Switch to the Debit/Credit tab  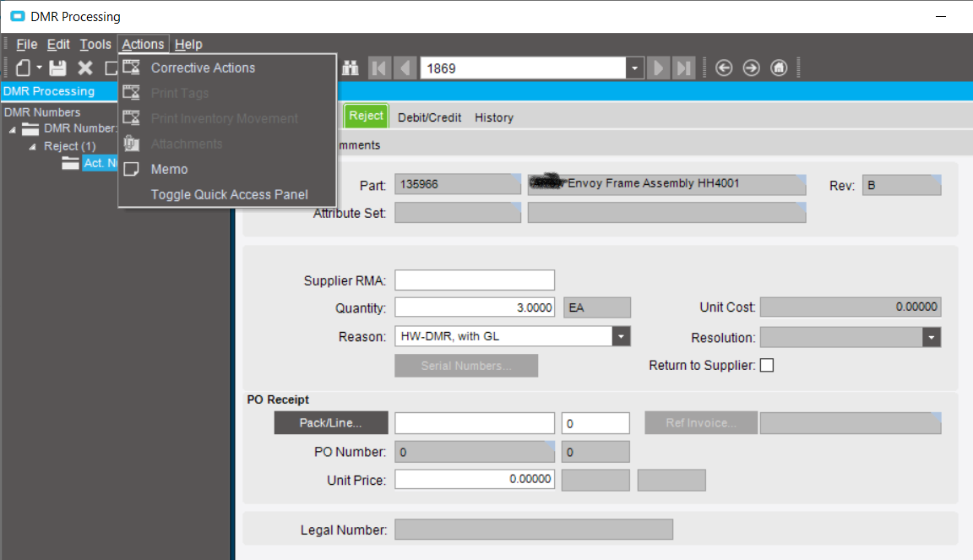click(x=429, y=117)
